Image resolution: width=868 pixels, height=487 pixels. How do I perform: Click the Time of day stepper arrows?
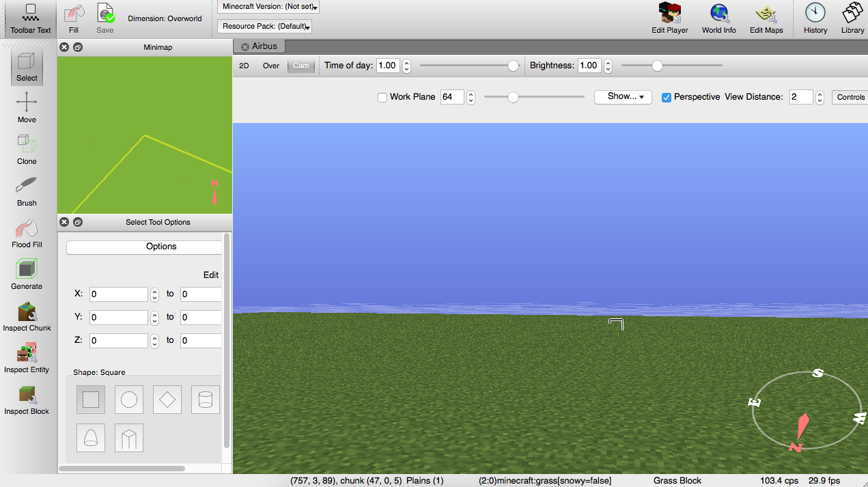click(x=406, y=66)
